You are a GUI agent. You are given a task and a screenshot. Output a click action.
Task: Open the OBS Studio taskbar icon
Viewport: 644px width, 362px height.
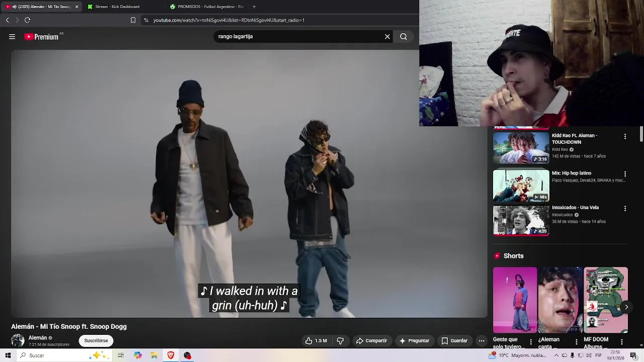click(187, 355)
